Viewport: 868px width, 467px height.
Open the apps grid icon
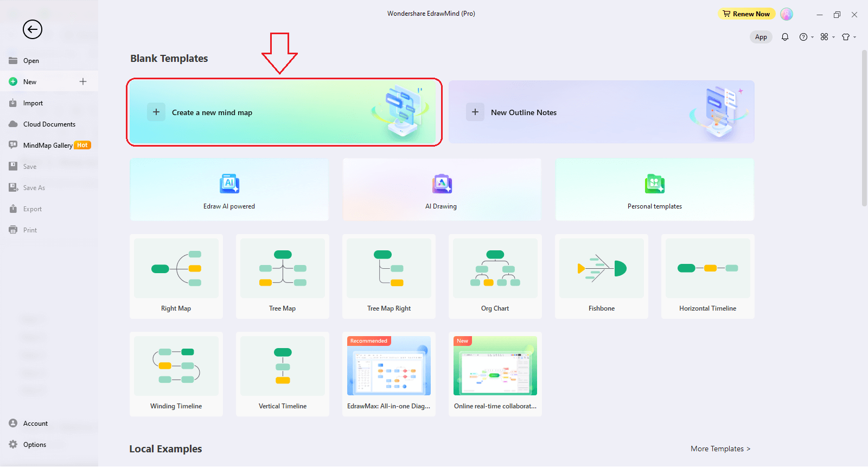(825, 37)
